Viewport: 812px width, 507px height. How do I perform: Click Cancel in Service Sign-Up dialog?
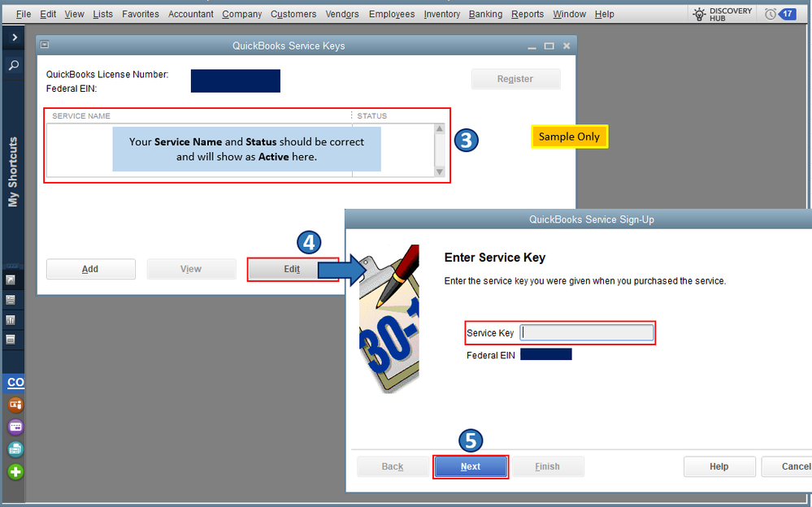click(787, 466)
